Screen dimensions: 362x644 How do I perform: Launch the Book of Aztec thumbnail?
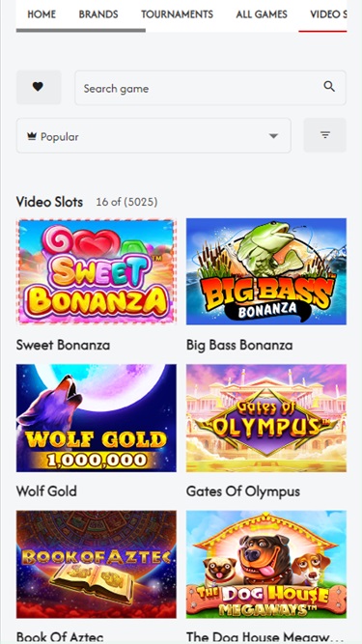(x=97, y=564)
